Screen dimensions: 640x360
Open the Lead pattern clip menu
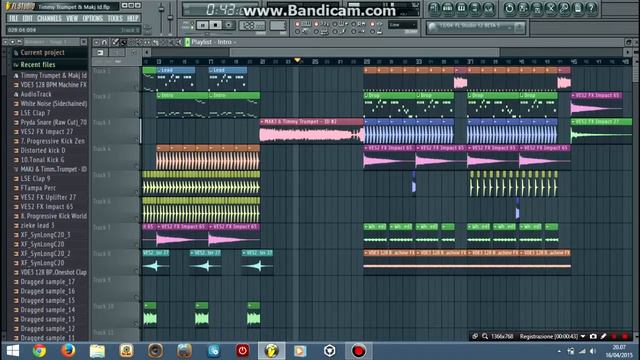pyautogui.click(x=159, y=70)
